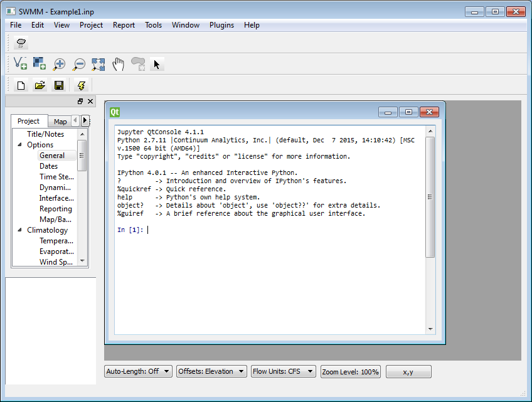Screen dimensions: 532x402
Task: Close the project dock panel
Action: (90, 101)
